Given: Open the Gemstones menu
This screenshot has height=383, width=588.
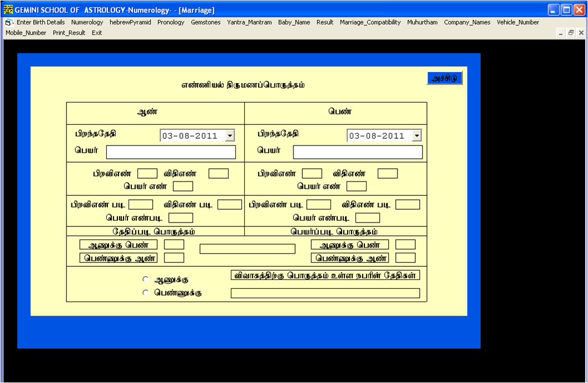Looking at the screenshot, I should point(205,22).
